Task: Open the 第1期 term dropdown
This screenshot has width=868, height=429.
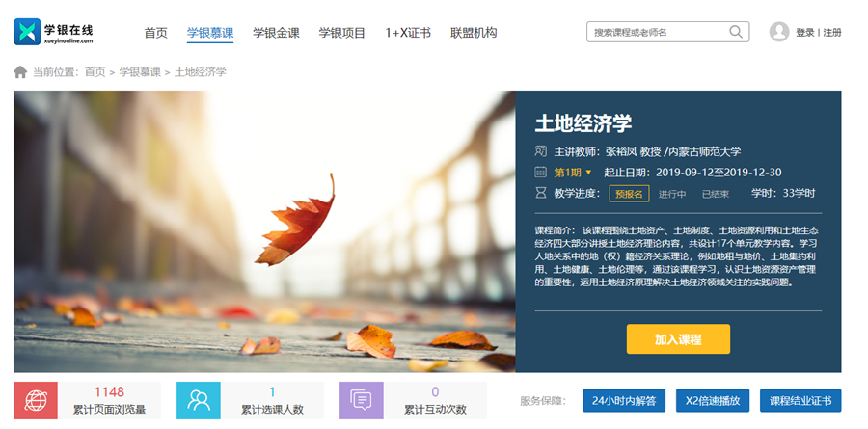Action: coord(573,173)
